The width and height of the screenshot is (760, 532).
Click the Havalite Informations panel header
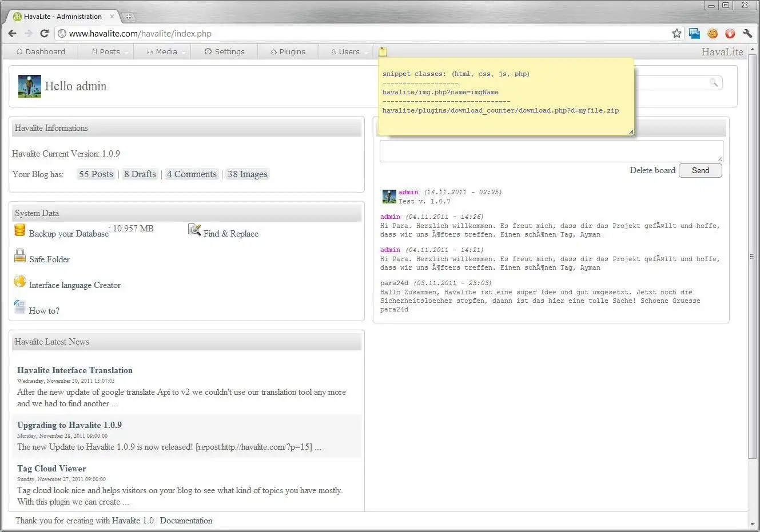pos(186,128)
